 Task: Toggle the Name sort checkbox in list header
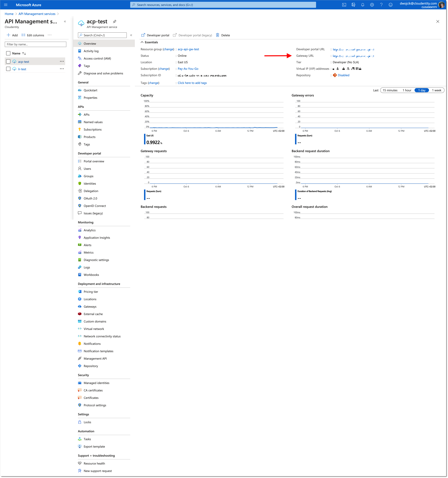[x=8, y=53]
